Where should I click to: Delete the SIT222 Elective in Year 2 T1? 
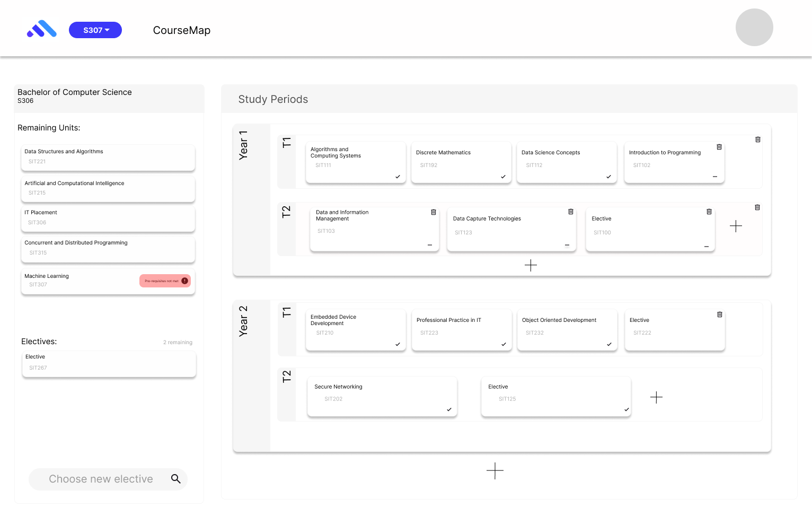[720, 314]
